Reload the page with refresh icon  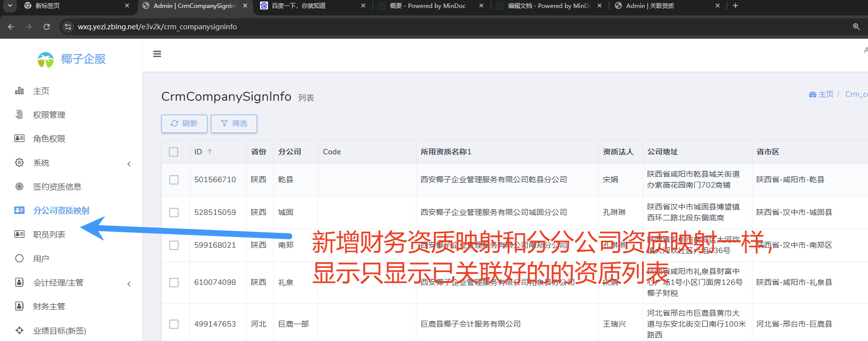point(47,27)
